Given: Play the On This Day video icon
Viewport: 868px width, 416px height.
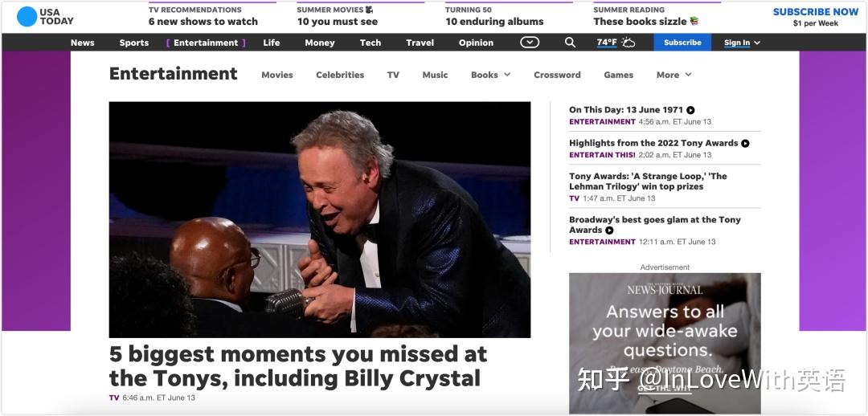Looking at the screenshot, I should [x=690, y=110].
